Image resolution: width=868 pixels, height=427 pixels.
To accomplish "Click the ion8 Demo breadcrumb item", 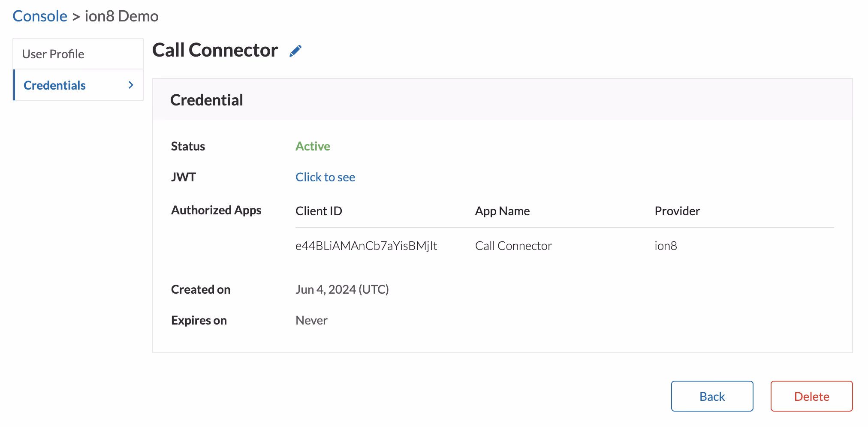I will tap(121, 16).
